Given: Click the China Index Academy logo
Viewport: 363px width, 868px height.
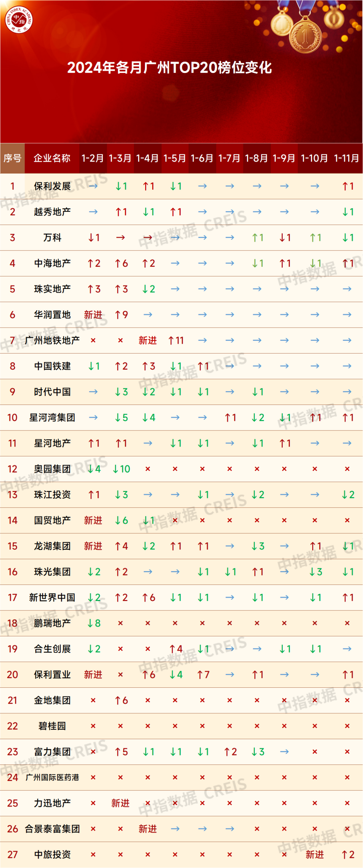Looking at the screenshot, I should click(19, 20).
